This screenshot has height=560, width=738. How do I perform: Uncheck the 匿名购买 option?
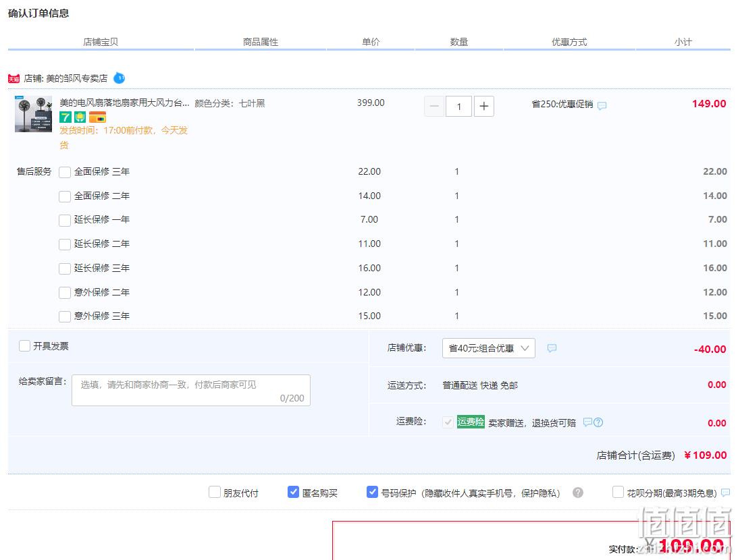pos(293,493)
